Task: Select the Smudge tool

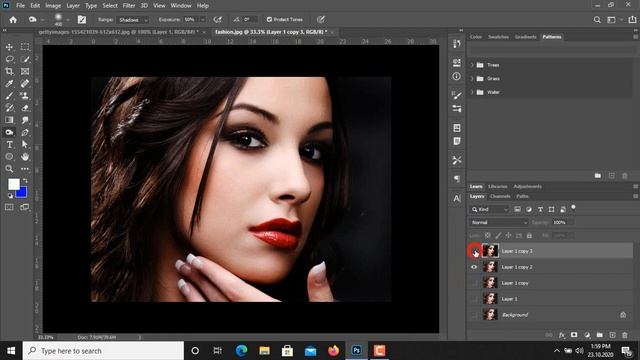Action: pos(25,120)
